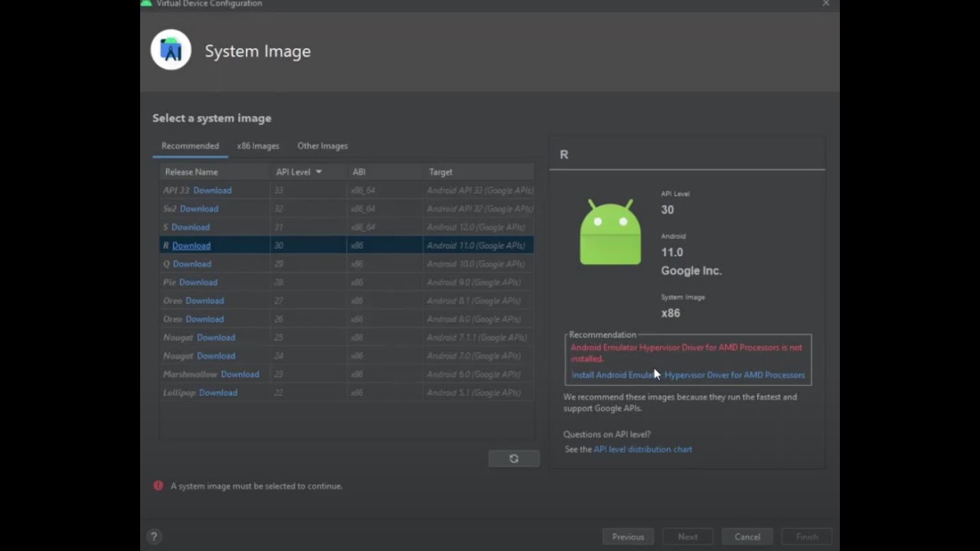Download the R system image

(191, 246)
